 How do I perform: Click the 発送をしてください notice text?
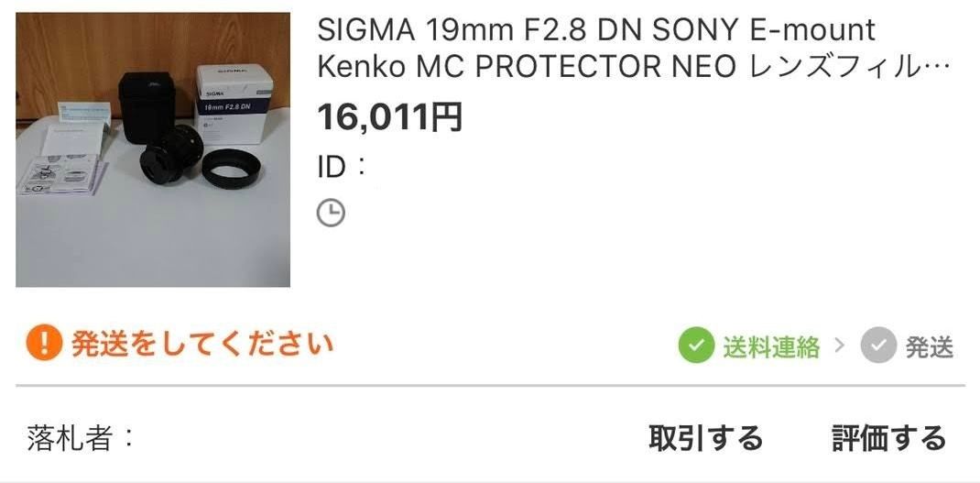point(201,344)
